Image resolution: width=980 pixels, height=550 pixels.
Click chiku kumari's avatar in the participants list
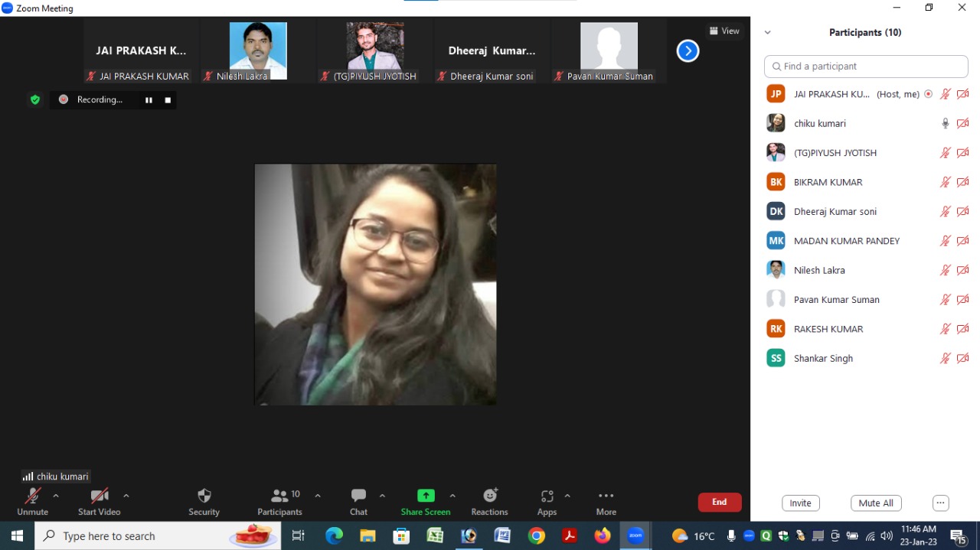[776, 123]
